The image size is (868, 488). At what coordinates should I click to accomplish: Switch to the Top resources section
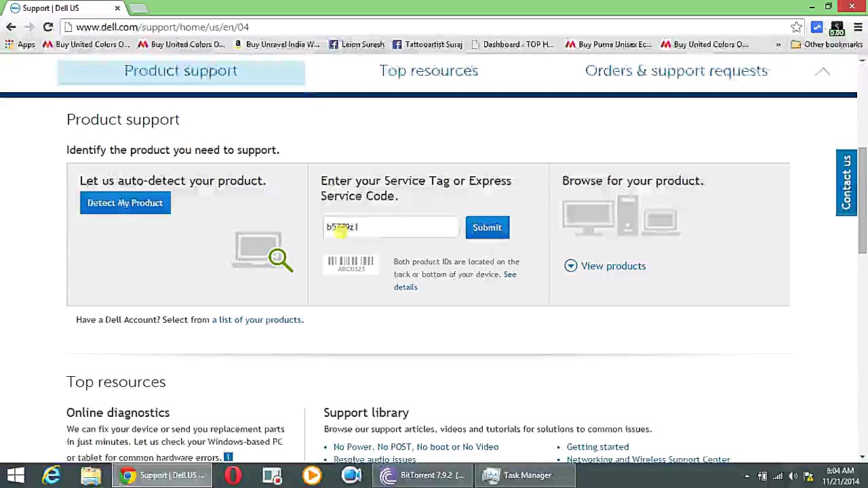pos(429,70)
